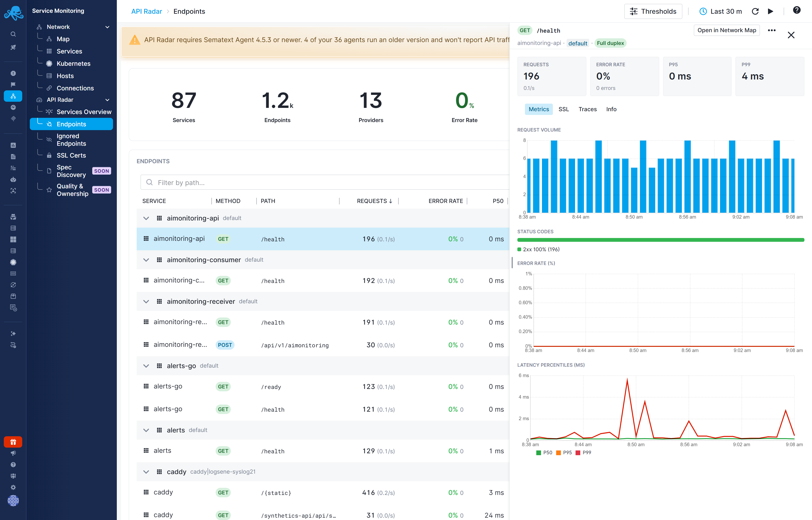
Task: Open the windows grid icon in the left rail
Action: click(13, 239)
